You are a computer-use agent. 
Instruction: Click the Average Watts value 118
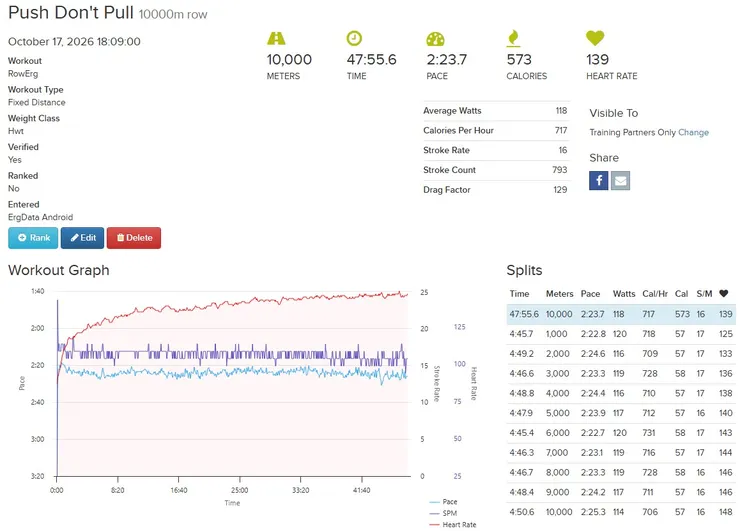click(x=561, y=111)
